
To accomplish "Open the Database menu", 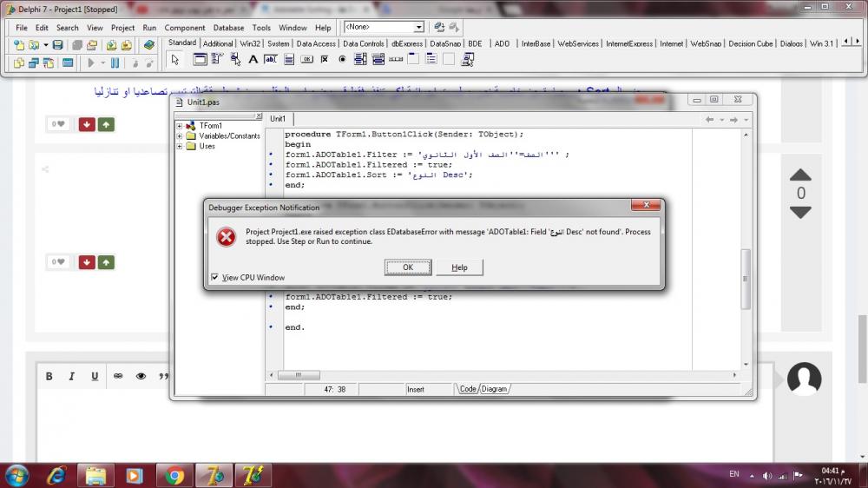I will tap(228, 28).
